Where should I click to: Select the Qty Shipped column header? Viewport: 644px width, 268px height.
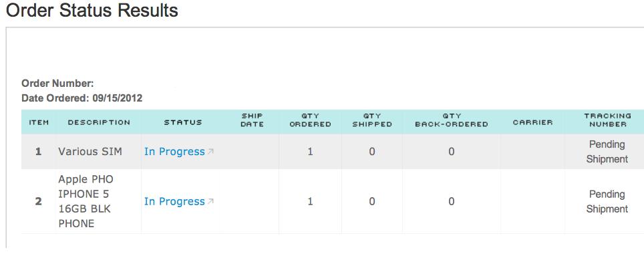click(x=372, y=120)
